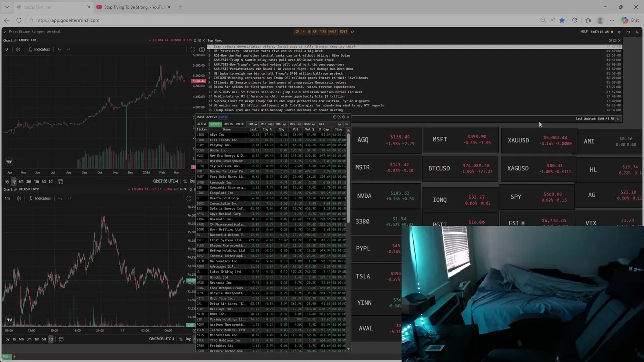Viewport: 644px width, 362px height.
Task: Open Nvidia AI inference news headline
Action: (279, 96)
